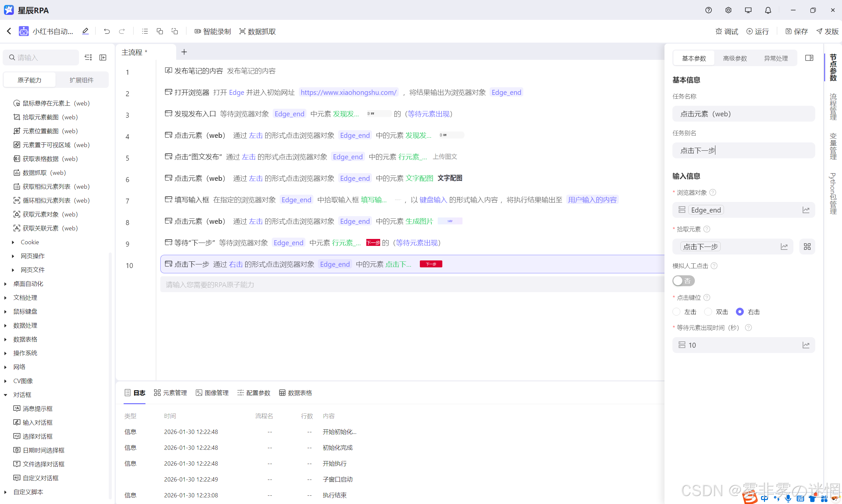Image resolution: width=842 pixels, height=504 pixels.
Task: Open 智能录制 smart recording
Action: pos(213,31)
